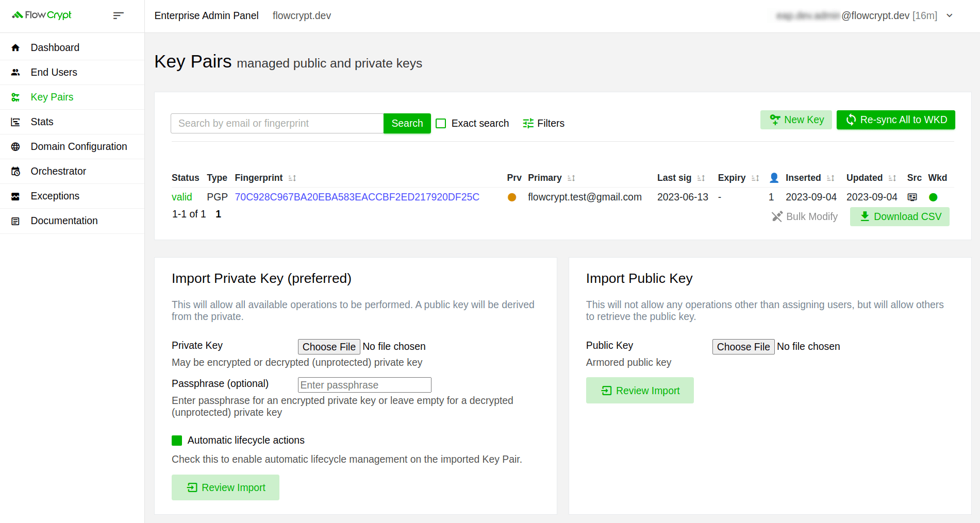Click the green Search button
Image resolution: width=980 pixels, height=523 pixels.
click(x=407, y=123)
